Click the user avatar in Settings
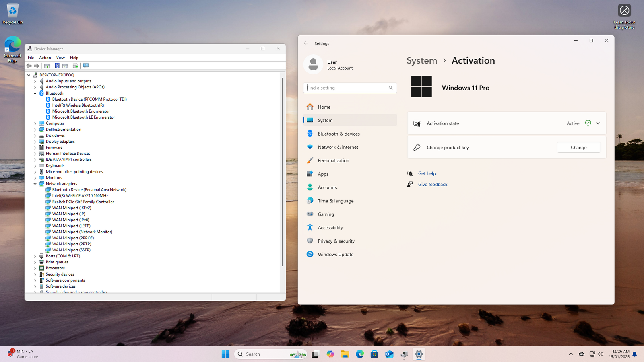Screen dimensions: 644x362 pyautogui.click(x=313, y=64)
